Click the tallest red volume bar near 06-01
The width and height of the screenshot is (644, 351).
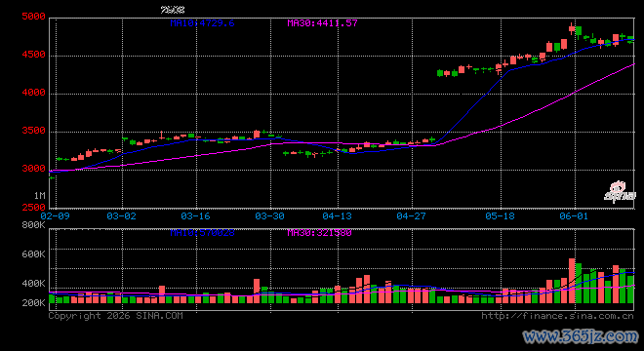coord(572,281)
